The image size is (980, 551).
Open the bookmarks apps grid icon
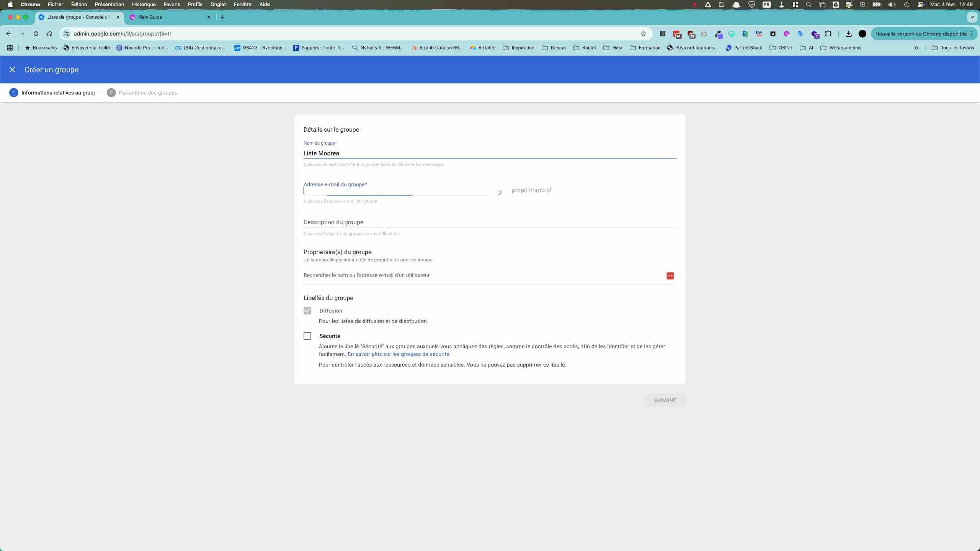click(x=10, y=48)
